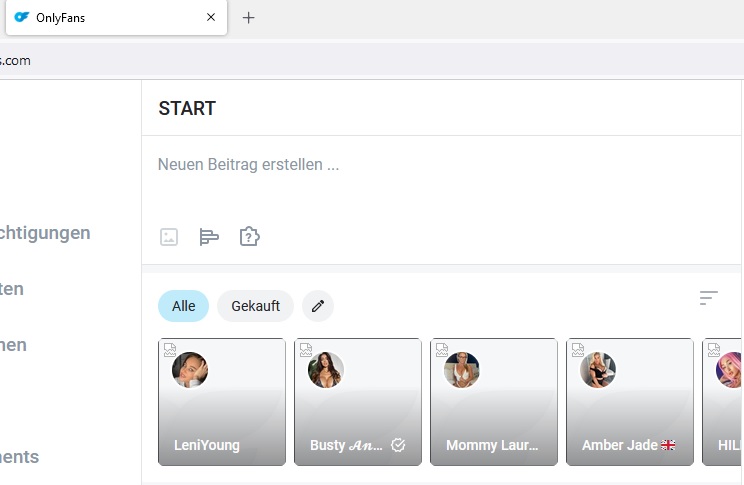The width and height of the screenshot is (744, 485).
Task: Select the Alle filter chip
Action: coord(183,306)
